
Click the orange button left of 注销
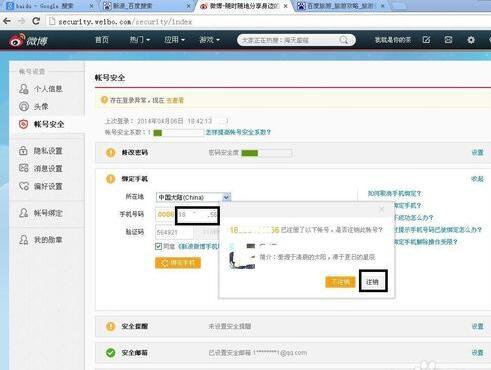pyautogui.click(x=340, y=282)
